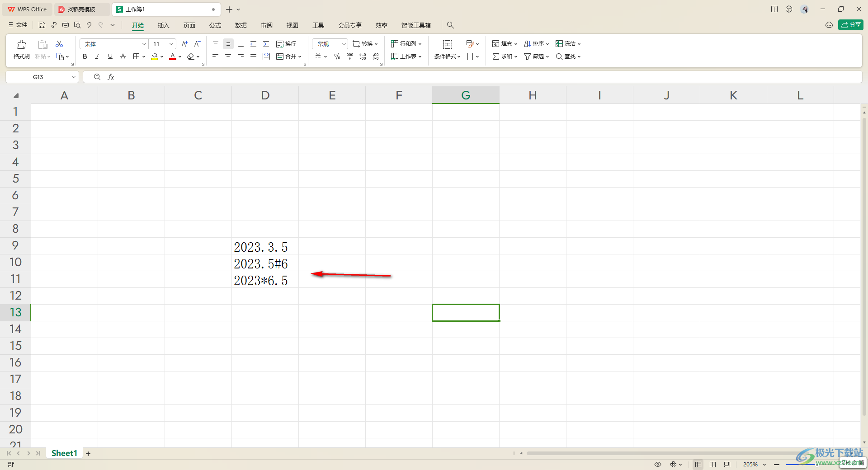The image size is (868, 470).
Task: Toggle wrap text (换行)
Action: tap(286, 44)
